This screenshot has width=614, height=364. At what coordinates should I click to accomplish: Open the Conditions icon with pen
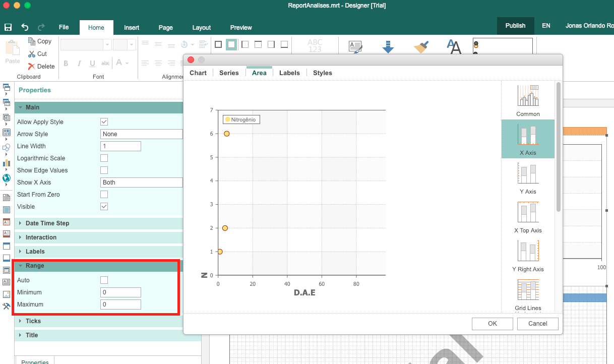[x=355, y=46]
